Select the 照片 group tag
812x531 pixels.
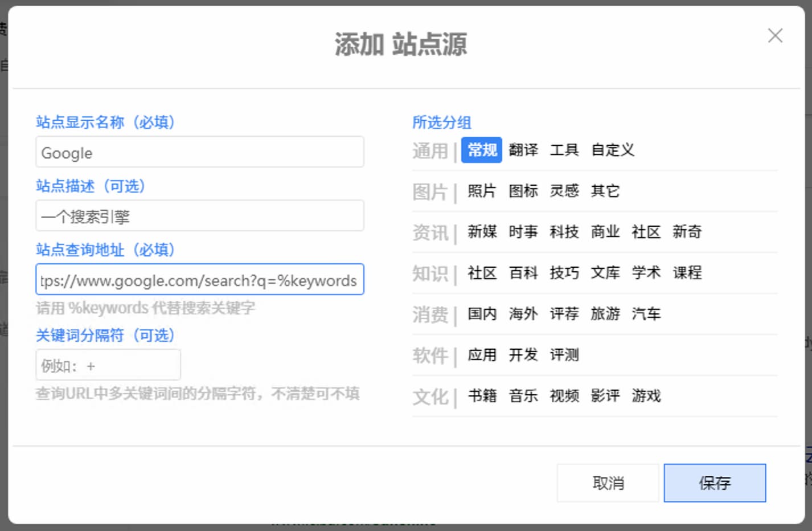[482, 191]
